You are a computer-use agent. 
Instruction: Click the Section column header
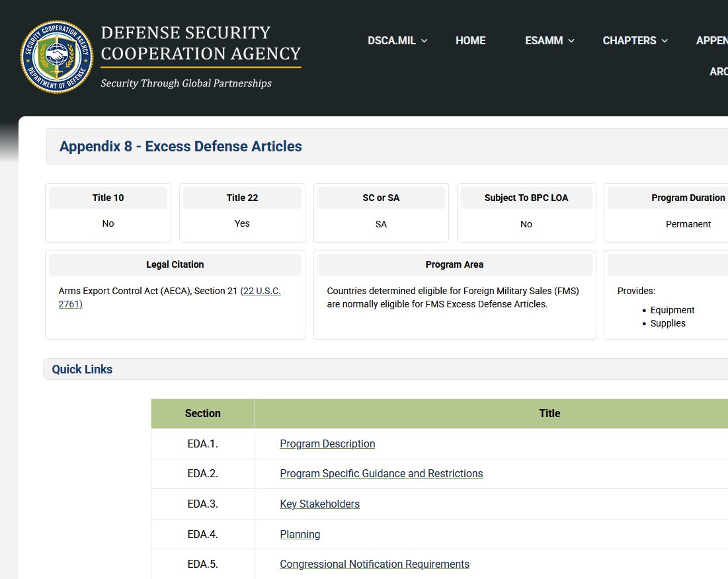203,413
